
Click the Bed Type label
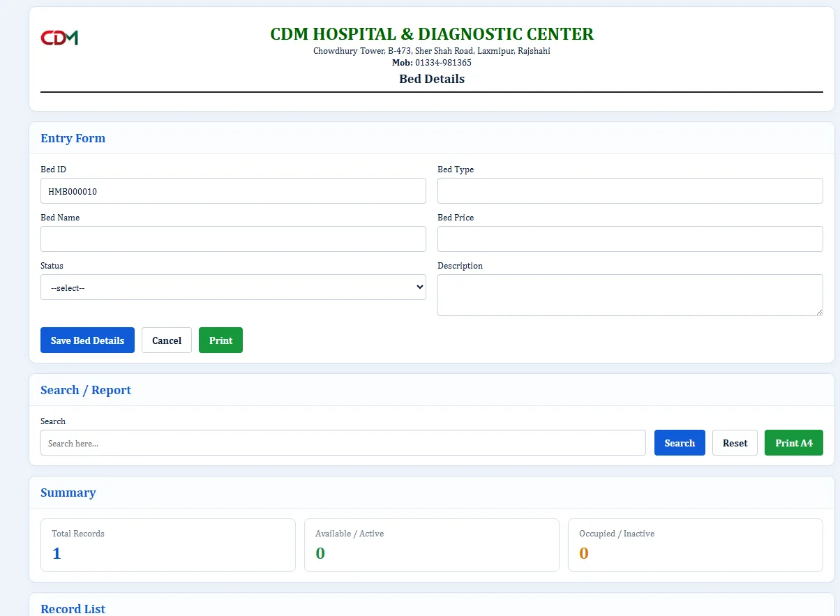click(456, 170)
